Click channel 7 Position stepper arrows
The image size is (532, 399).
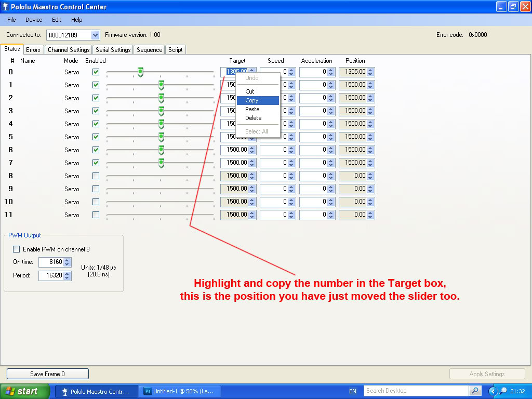[370, 163]
